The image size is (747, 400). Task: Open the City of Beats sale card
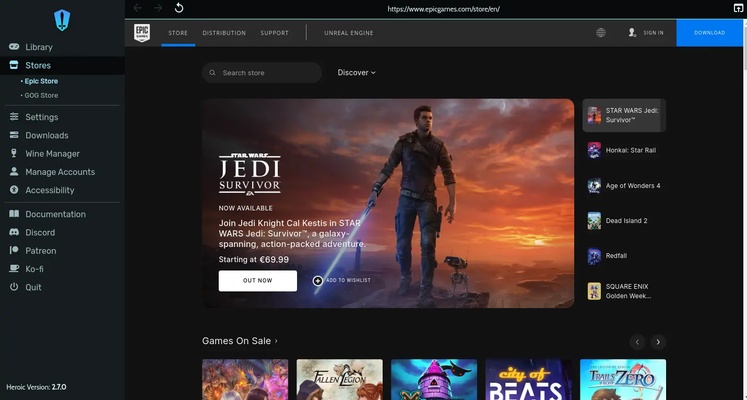point(528,380)
